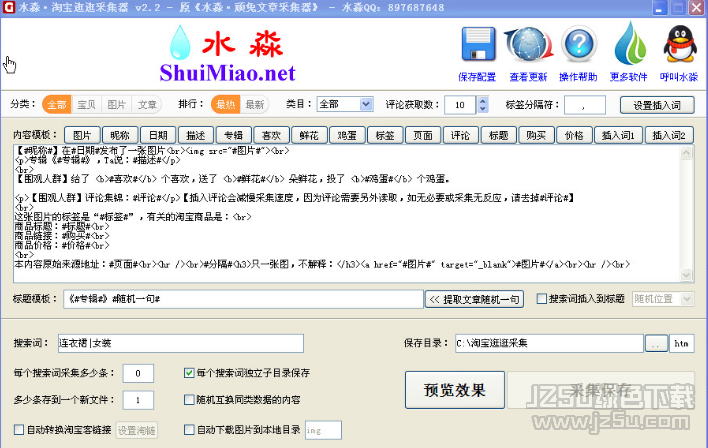The width and height of the screenshot is (708, 448).
Task: Enable 自动下载图片到本地目录 checkbox
Action: click(x=189, y=429)
